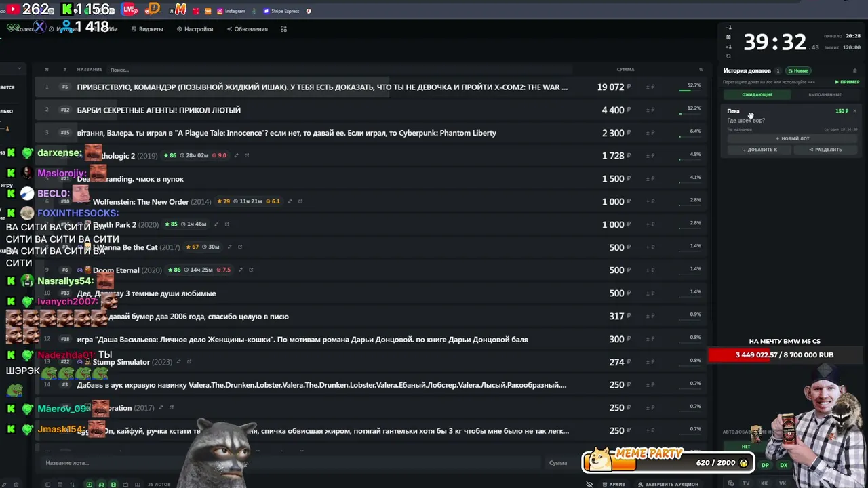
Task: Create НОВЫЙ ЛОТ from the donation
Action: click(x=793, y=138)
